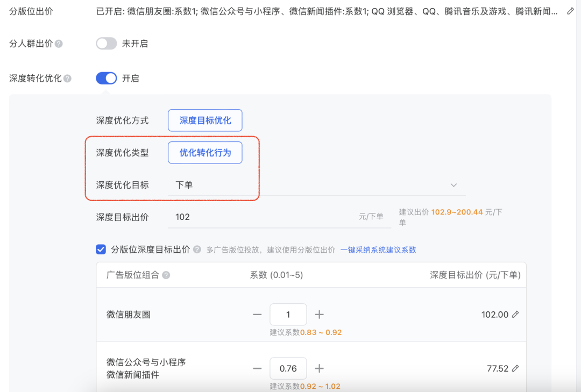
Task: Edit 102.00 bid pencil for 微信朋友圈
Action: [515, 315]
